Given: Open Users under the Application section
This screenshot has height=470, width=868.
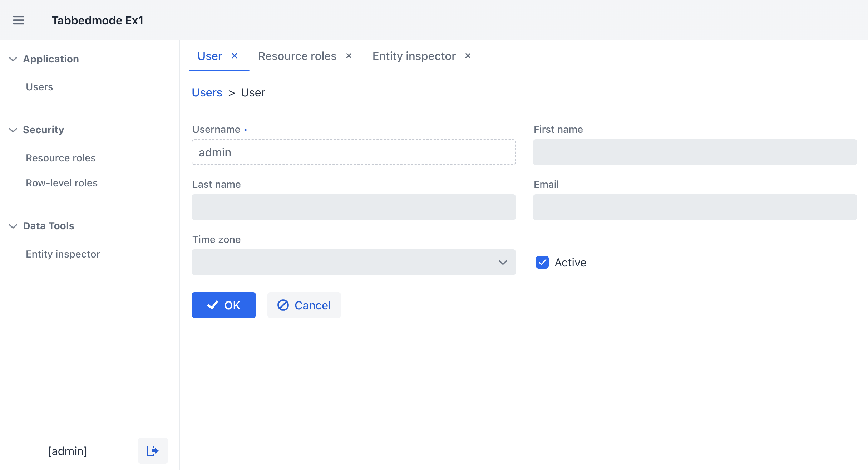Looking at the screenshot, I should [39, 87].
